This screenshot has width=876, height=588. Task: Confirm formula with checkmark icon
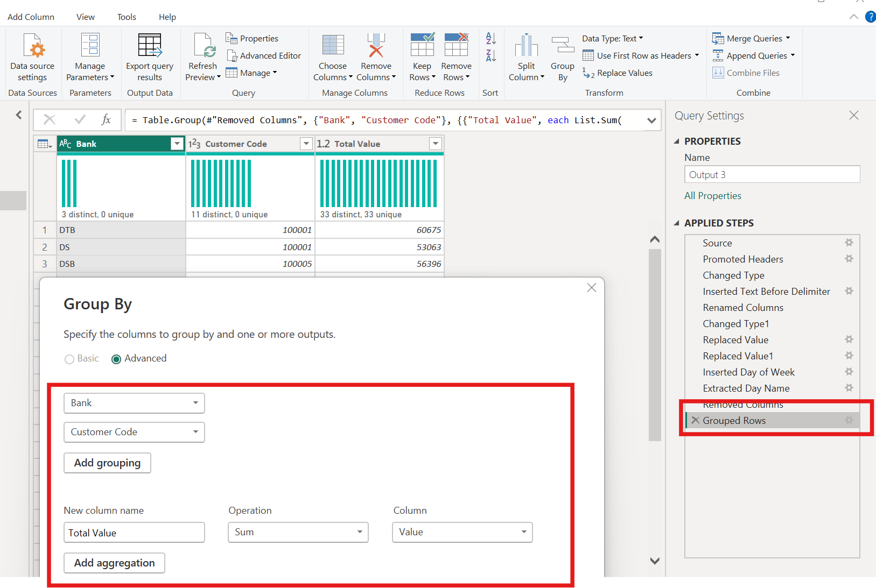tap(80, 119)
